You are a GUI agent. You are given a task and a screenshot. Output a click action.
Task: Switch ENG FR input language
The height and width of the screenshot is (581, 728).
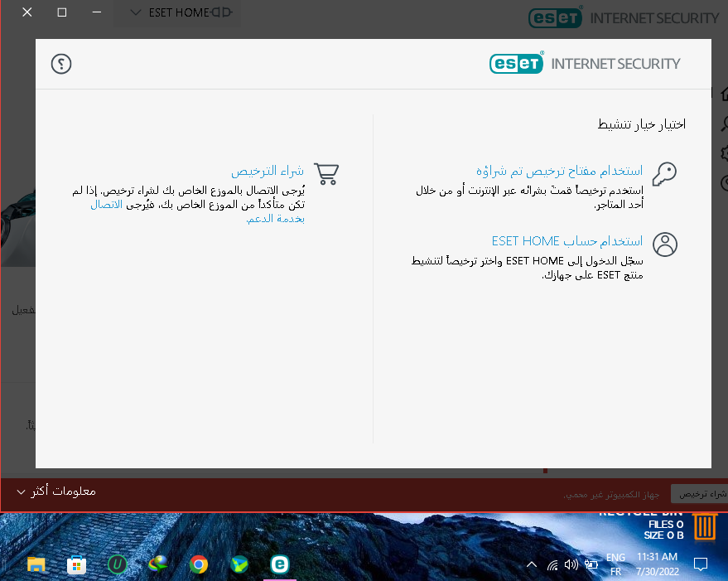615,564
